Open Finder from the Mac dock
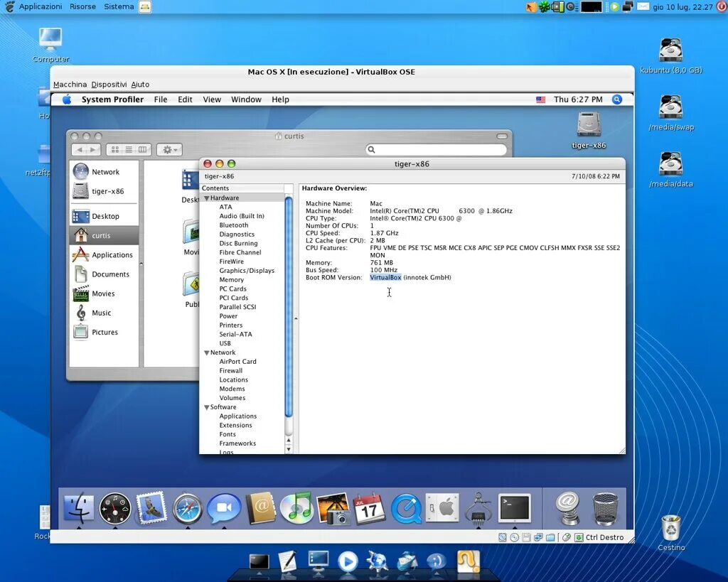The height and width of the screenshot is (582, 728). click(78, 508)
